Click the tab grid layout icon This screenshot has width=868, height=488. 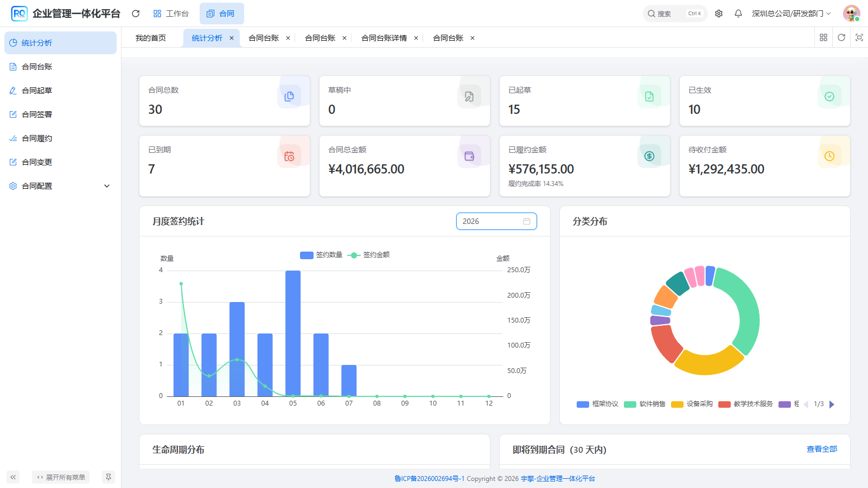tap(824, 37)
